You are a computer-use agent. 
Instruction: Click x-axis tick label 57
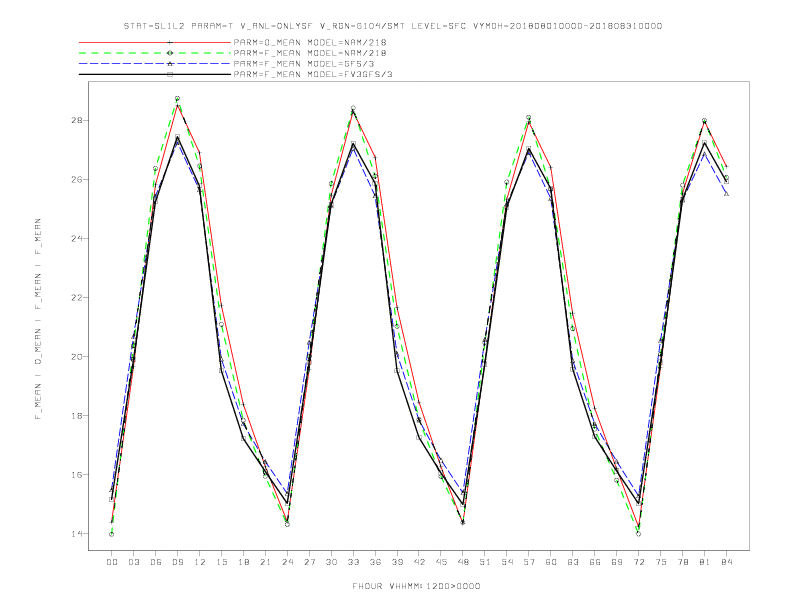(529, 562)
